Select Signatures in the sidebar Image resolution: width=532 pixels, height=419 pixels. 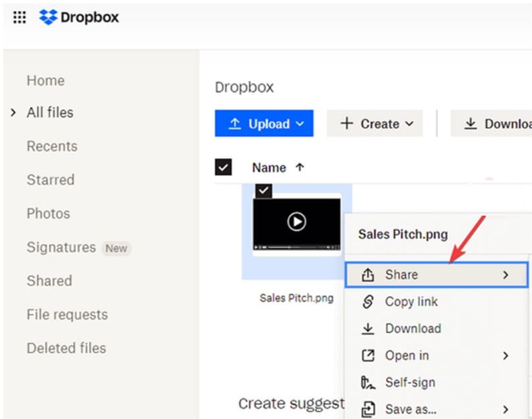[61, 248]
